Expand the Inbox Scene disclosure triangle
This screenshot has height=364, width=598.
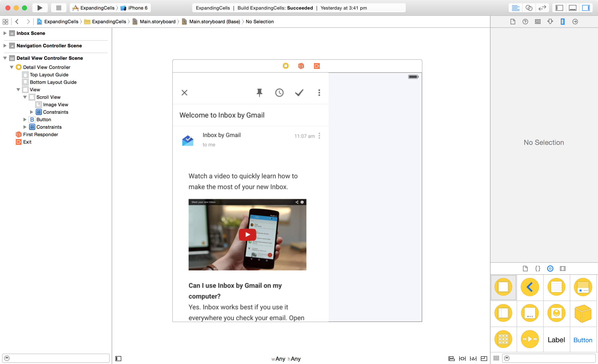[x=5, y=33]
